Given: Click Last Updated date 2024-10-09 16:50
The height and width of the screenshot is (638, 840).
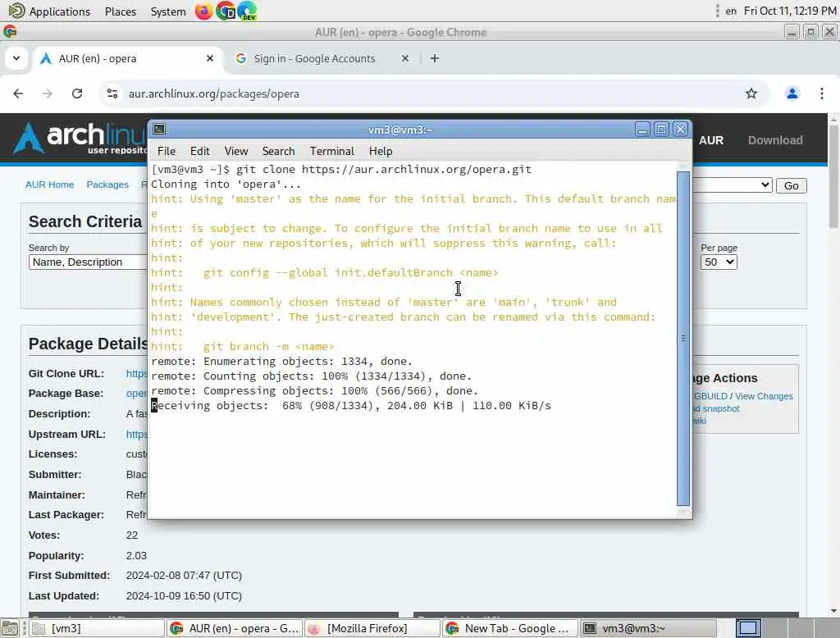Looking at the screenshot, I should [x=184, y=595].
